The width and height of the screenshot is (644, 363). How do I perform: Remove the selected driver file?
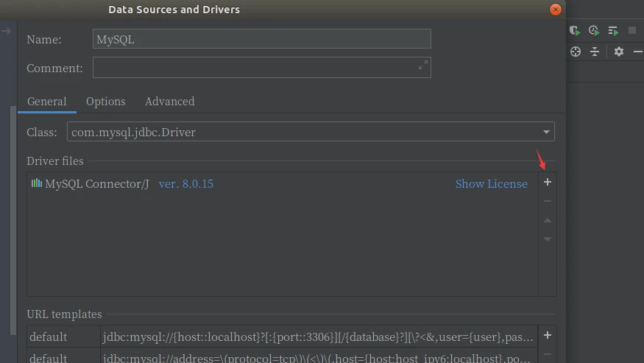[547, 202]
